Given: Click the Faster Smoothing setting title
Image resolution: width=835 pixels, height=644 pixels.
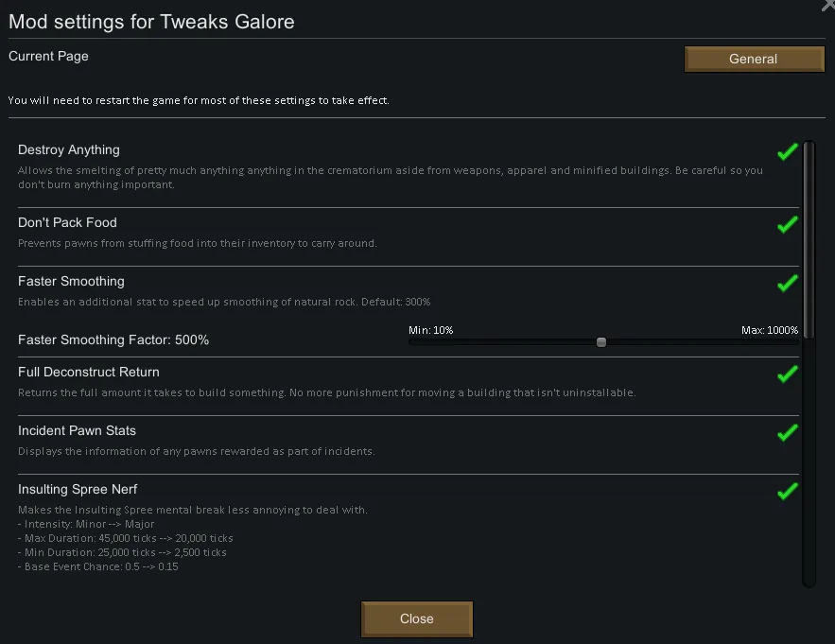Looking at the screenshot, I should (71, 281).
